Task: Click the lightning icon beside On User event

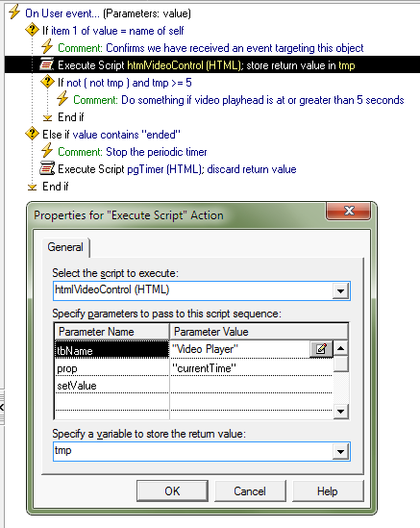Action: (14, 13)
